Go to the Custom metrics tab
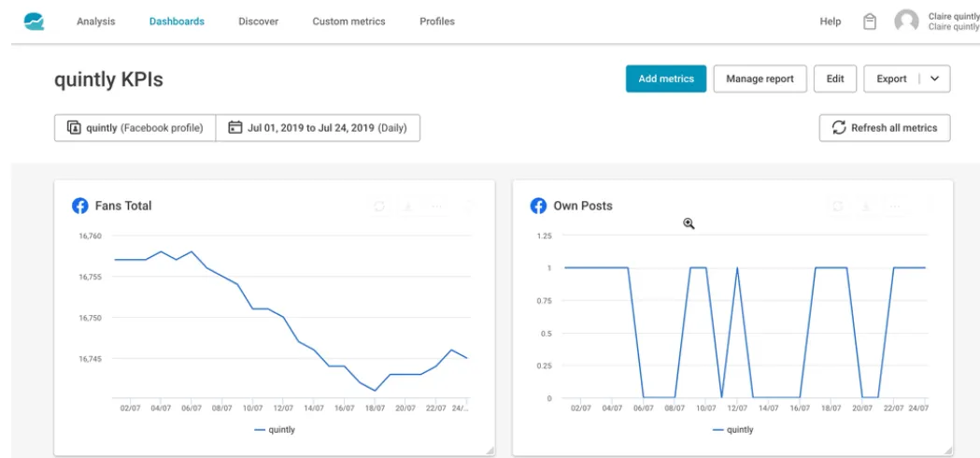 [348, 21]
